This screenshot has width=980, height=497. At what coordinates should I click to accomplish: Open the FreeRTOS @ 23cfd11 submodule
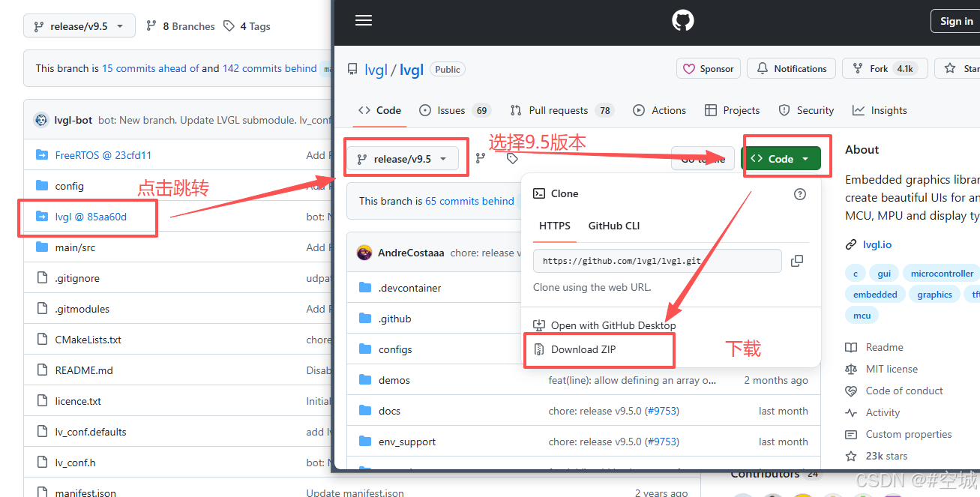(x=103, y=155)
